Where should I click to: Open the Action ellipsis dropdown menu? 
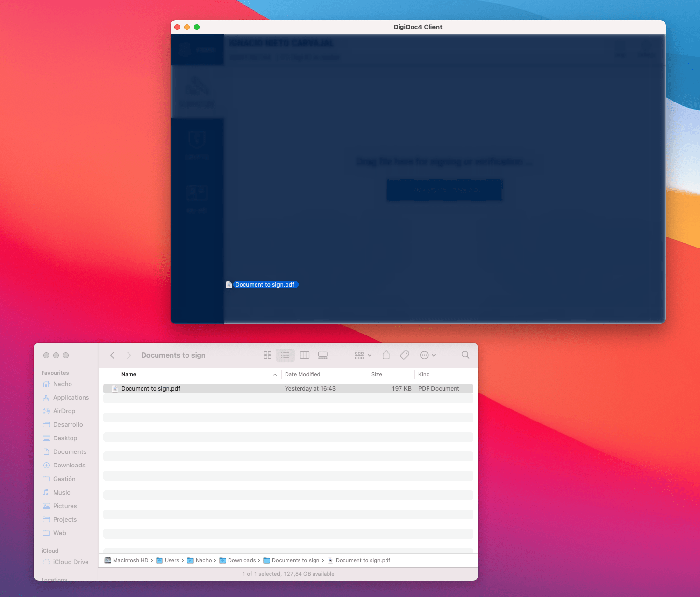(428, 355)
